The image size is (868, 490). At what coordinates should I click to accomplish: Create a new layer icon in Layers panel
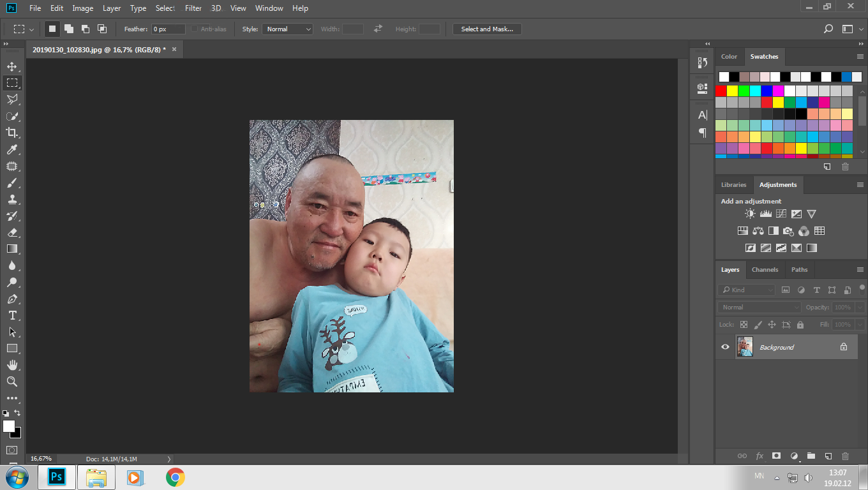point(828,456)
